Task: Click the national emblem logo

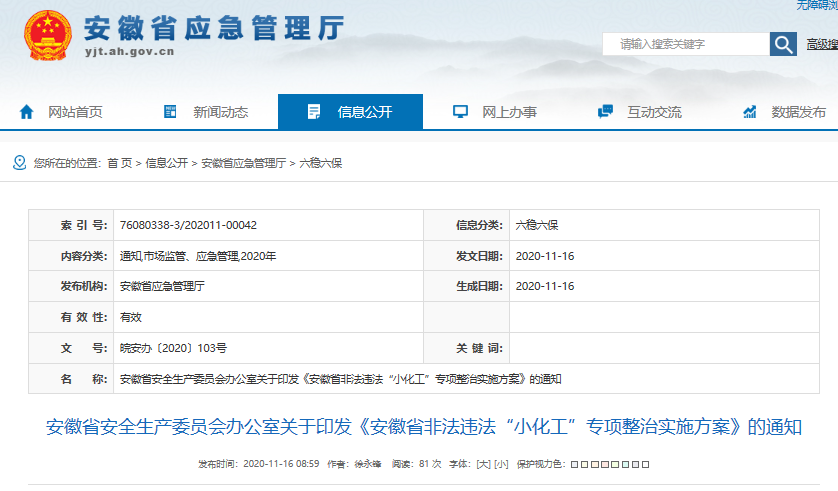Action: (48, 35)
